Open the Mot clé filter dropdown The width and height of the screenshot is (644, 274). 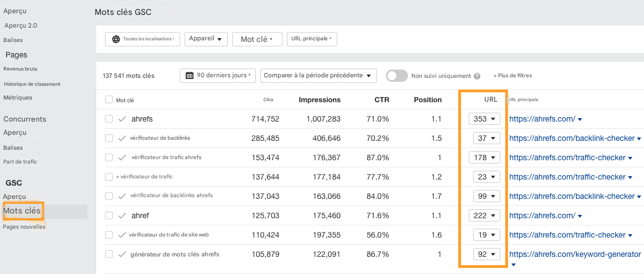[x=257, y=39]
